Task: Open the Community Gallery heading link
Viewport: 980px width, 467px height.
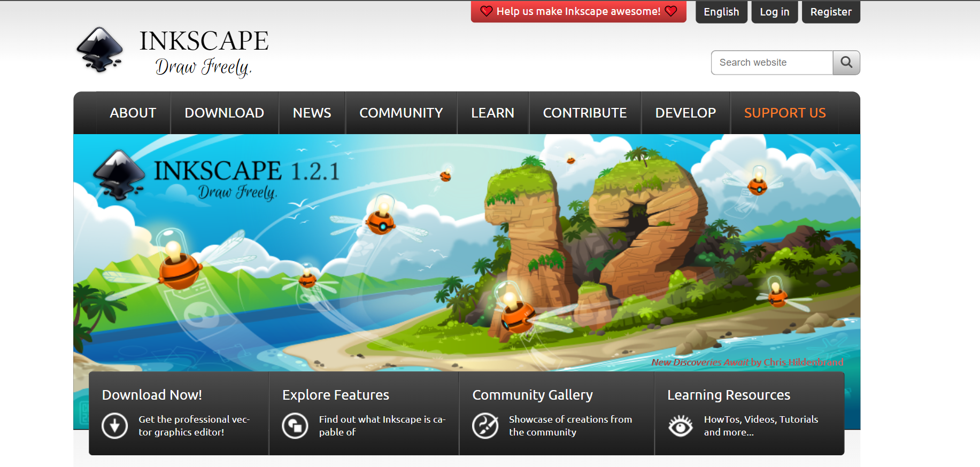Action: pyautogui.click(x=533, y=395)
